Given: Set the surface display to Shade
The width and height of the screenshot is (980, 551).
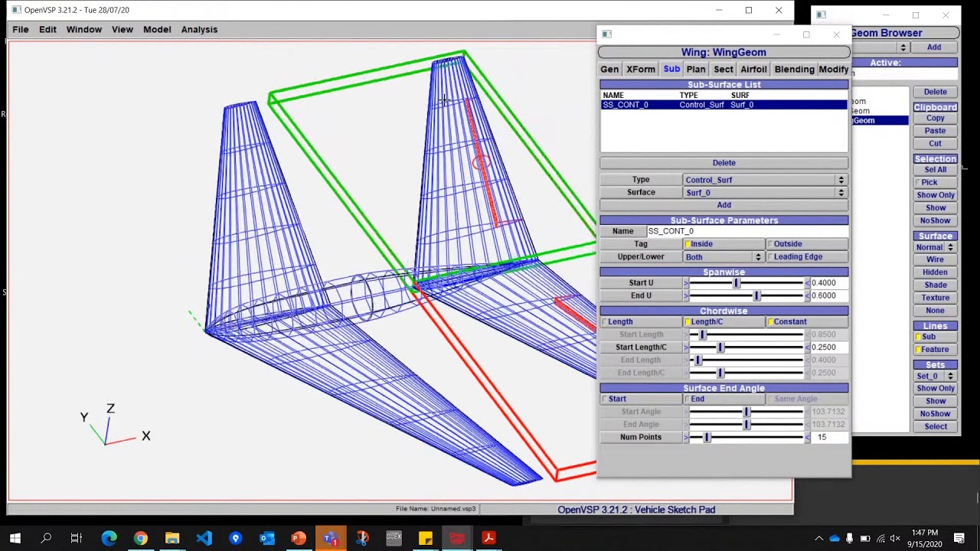Looking at the screenshot, I should [936, 285].
